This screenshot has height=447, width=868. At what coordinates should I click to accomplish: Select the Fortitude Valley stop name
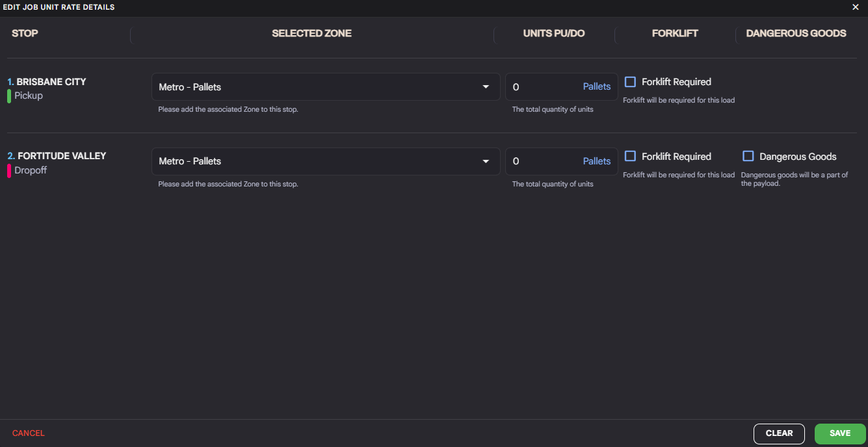pyautogui.click(x=62, y=156)
